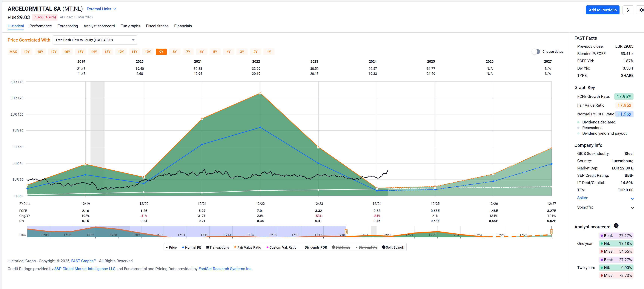The width and height of the screenshot is (644, 289).
Task: Click the FCFE 7.01 value for 12/22
Action: [x=260, y=211]
